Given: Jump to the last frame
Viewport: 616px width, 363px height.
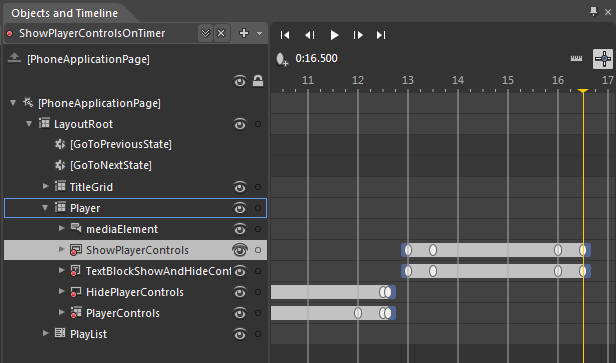Looking at the screenshot, I should (x=381, y=35).
